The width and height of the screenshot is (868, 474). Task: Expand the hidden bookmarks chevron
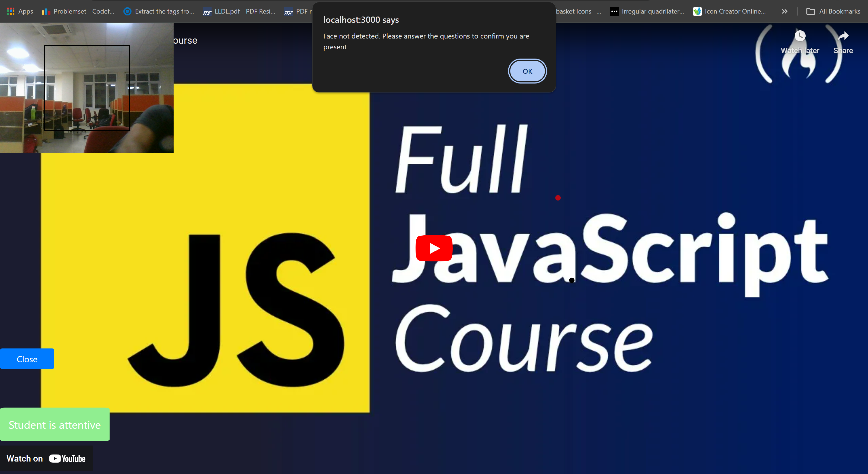pyautogui.click(x=784, y=11)
